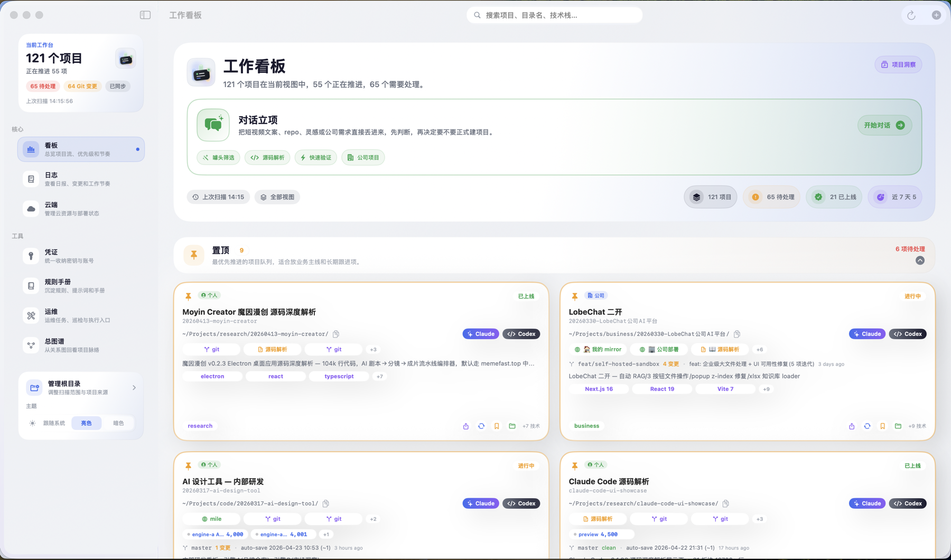The image size is (951, 560).
Task: Sync LobeChat 二开 with blue refresh icon
Action: click(867, 426)
